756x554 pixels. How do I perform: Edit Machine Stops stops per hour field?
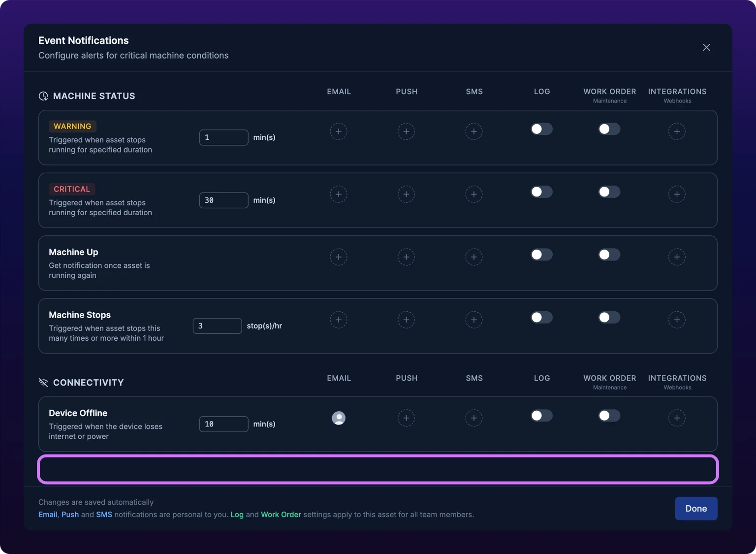217,326
